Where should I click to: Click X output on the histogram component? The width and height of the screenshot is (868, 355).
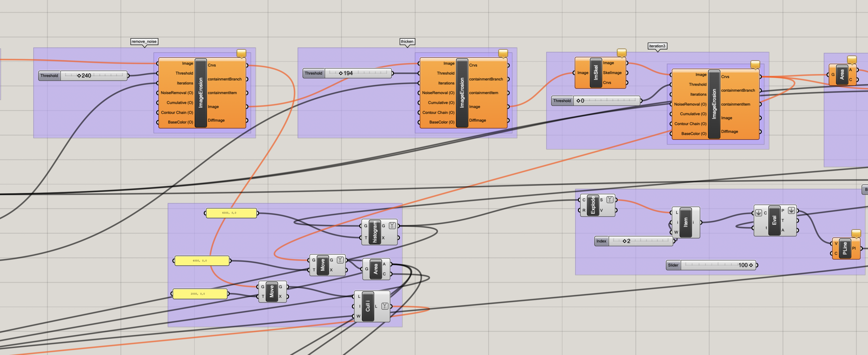click(x=383, y=238)
